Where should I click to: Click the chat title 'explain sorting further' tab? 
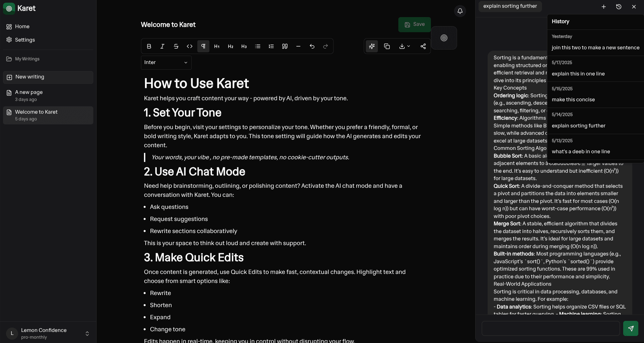[x=510, y=6]
